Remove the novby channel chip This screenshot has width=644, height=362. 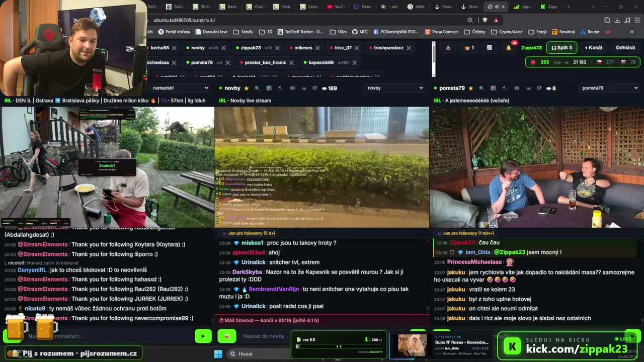pos(223,48)
